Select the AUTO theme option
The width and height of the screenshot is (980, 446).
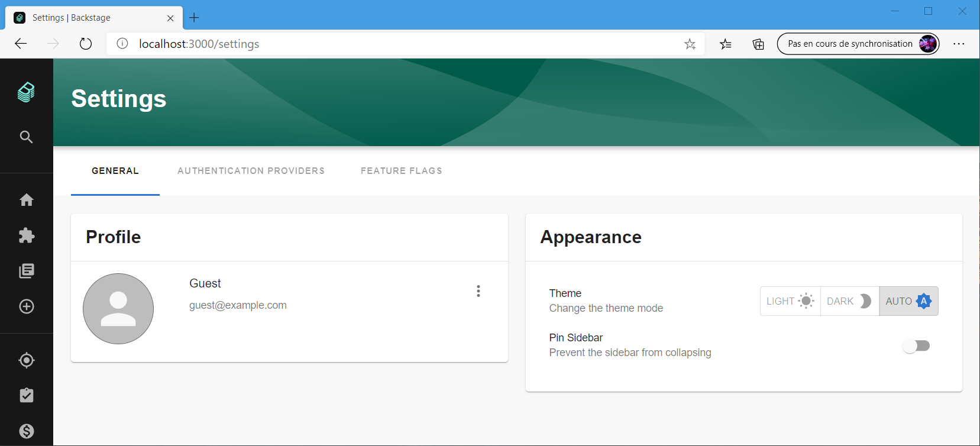tap(908, 301)
